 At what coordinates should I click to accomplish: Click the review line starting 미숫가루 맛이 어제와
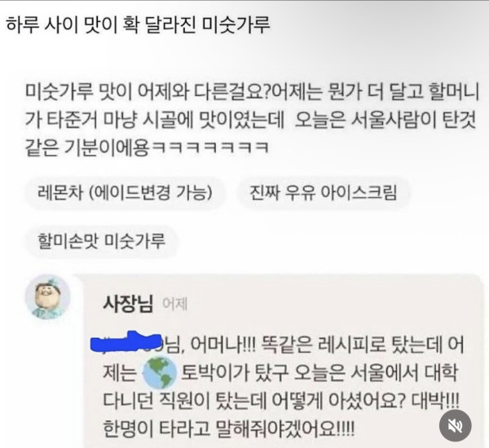[x=252, y=92]
